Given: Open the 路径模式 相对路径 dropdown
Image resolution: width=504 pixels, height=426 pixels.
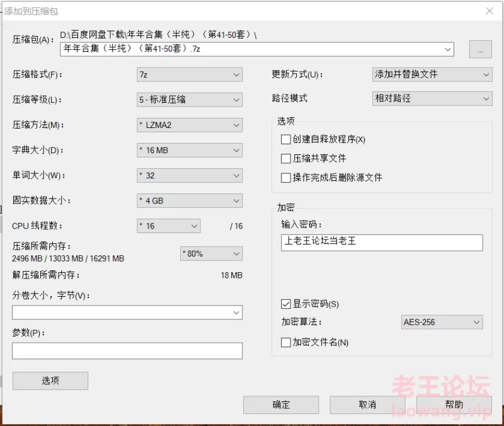Looking at the screenshot, I should 432,98.
